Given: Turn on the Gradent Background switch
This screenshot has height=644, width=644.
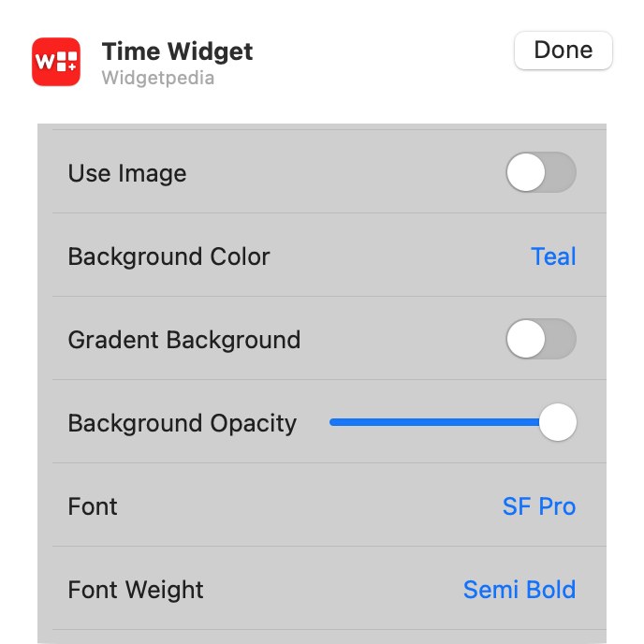Looking at the screenshot, I should tap(541, 339).
